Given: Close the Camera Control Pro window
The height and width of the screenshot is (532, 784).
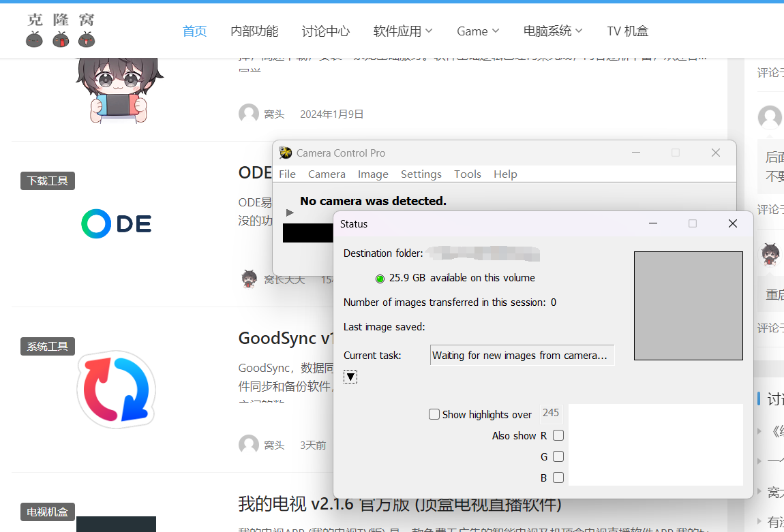Looking at the screenshot, I should [716, 153].
